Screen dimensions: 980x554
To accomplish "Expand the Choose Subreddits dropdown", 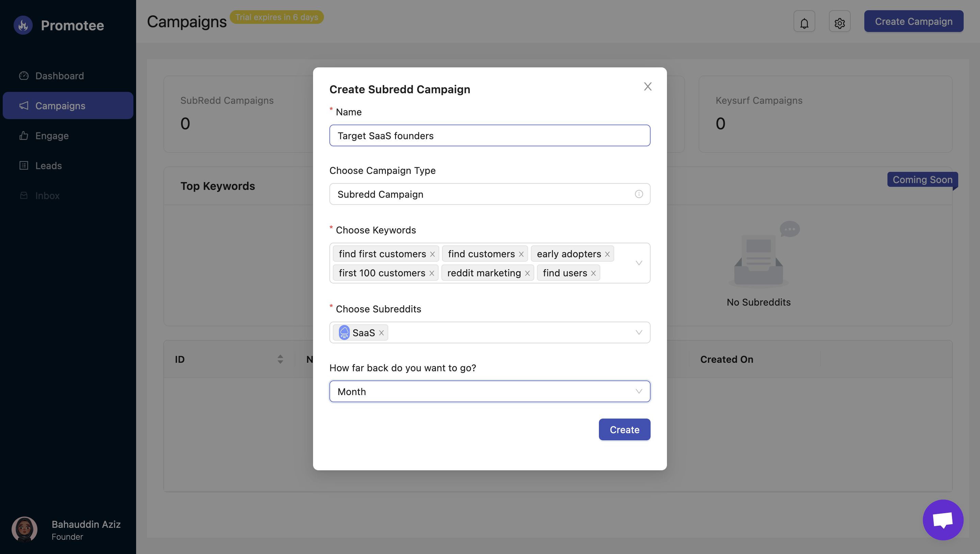I will coord(639,332).
